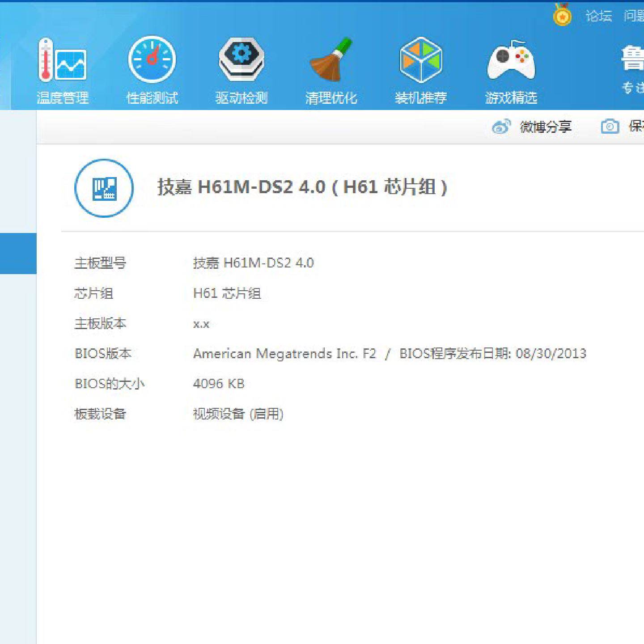The height and width of the screenshot is (644, 644).
Task: Click BIOS程序发布日期: 08/30/2013 text
Action: [x=493, y=354]
